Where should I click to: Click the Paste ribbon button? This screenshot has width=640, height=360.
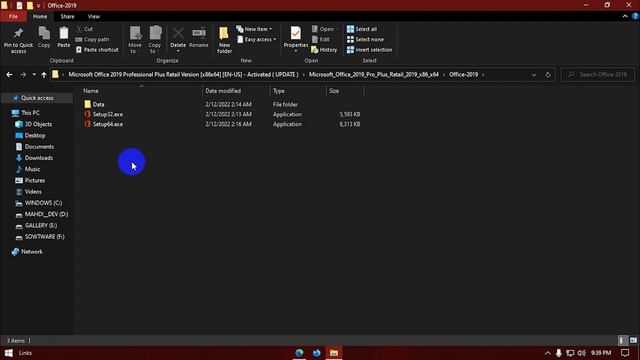click(64, 38)
